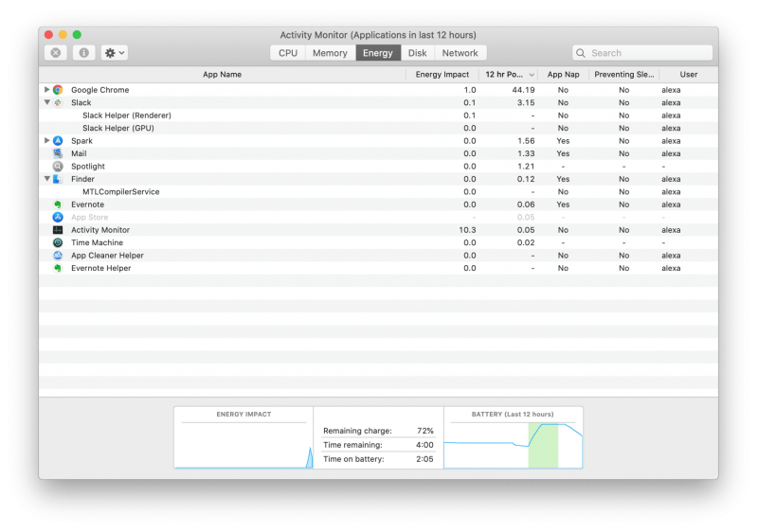Click Time Machine's 0.02 12 hr power value
This screenshot has height=532, width=758.
click(x=526, y=242)
